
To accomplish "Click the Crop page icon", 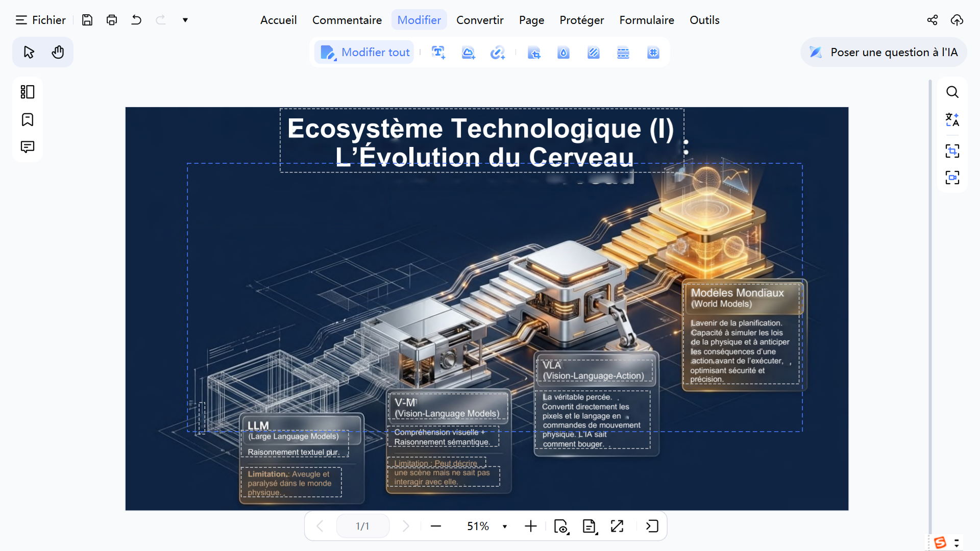I will (x=534, y=52).
